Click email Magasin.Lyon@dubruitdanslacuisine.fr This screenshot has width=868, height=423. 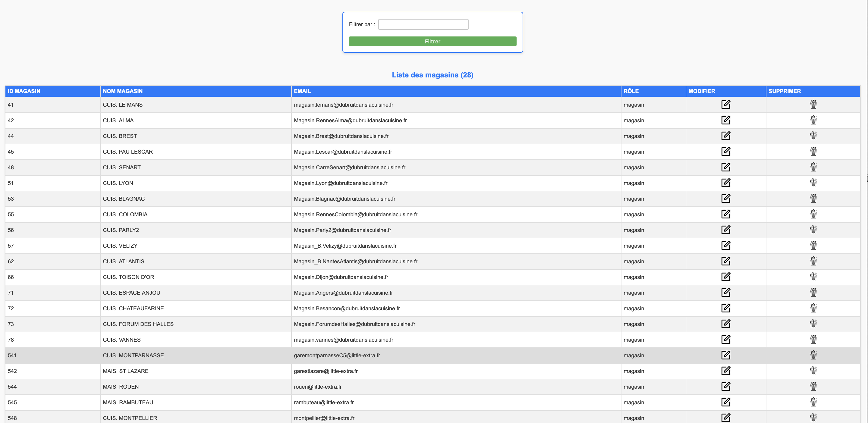340,183
